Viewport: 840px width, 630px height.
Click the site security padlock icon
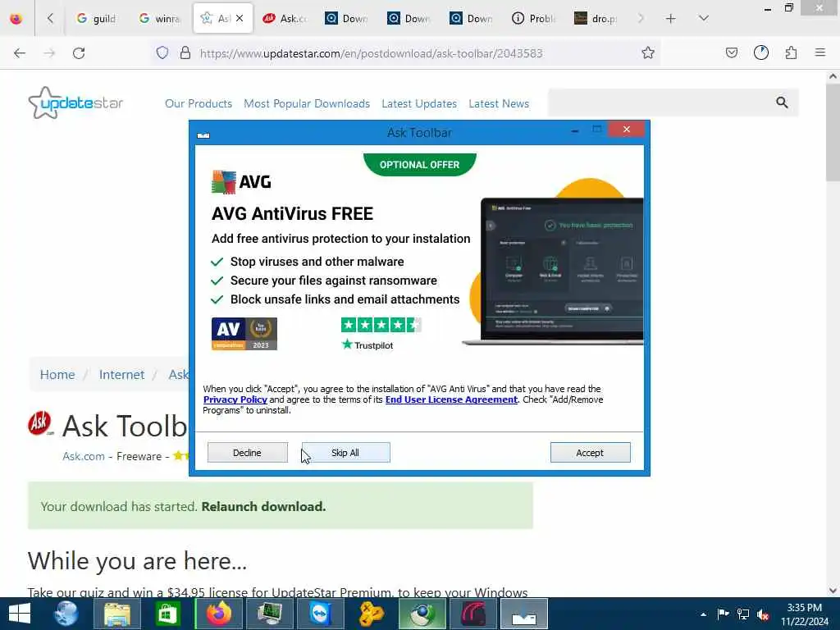[185, 52]
